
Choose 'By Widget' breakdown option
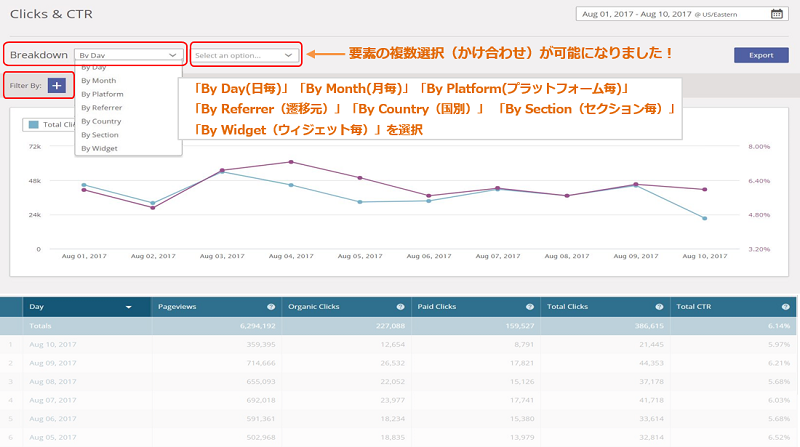click(x=99, y=148)
